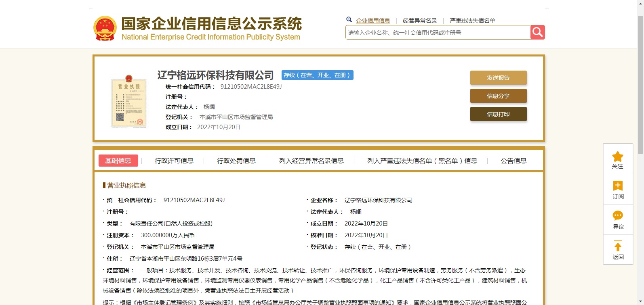Click the 信息打印 button
644x305 pixels.
point(498,114)
